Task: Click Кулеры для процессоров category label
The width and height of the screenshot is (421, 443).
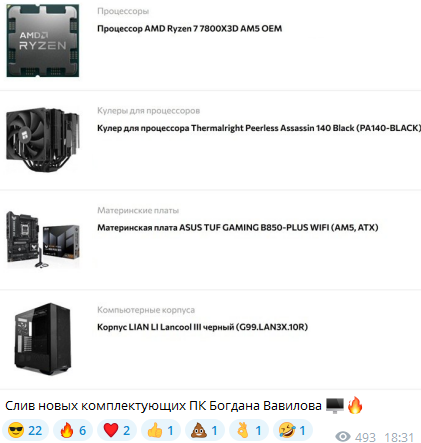Action: click(148, 111)
